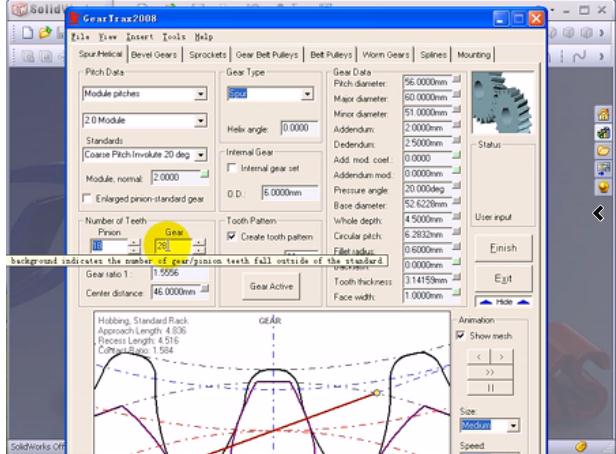Click the small square beside Whole depth field
The width and height of the screenshot is (616, 454).
456,216
